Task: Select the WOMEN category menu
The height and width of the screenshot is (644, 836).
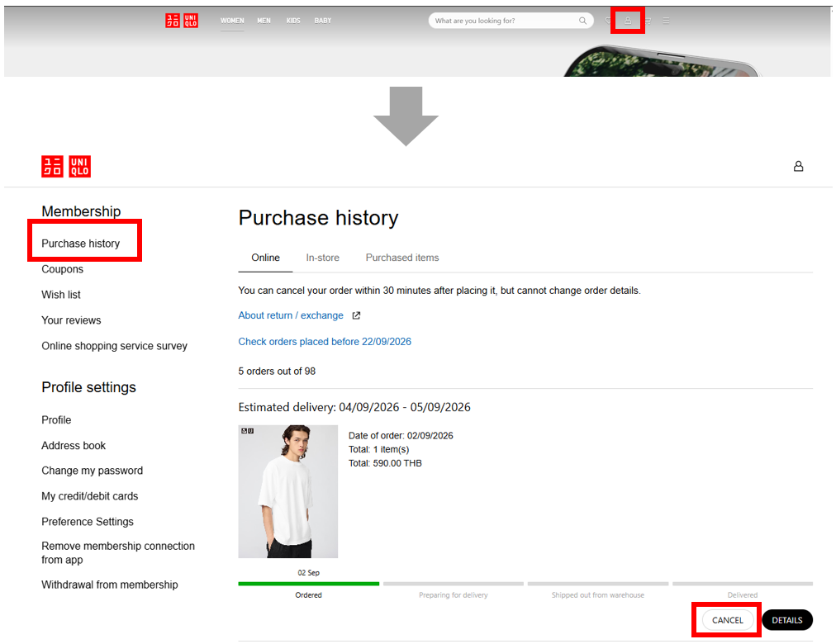Action: click(x=232, y=21)
